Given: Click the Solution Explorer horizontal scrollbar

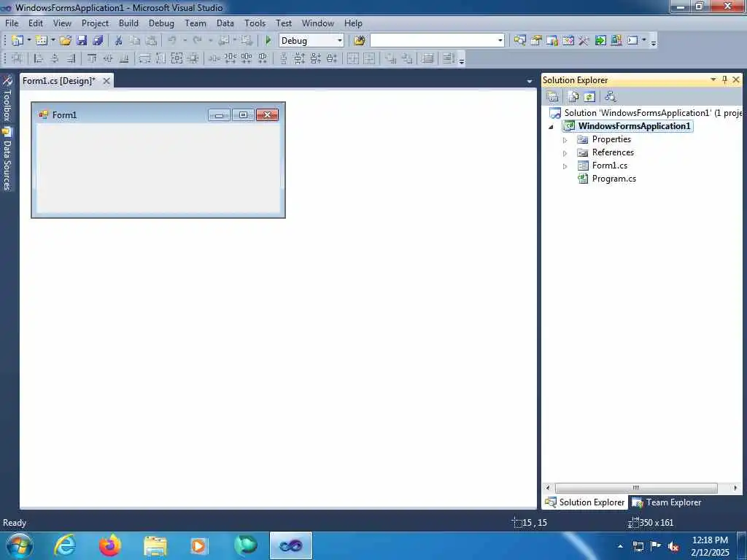Looking at the screenshot, I should click(x=636, y=488).
